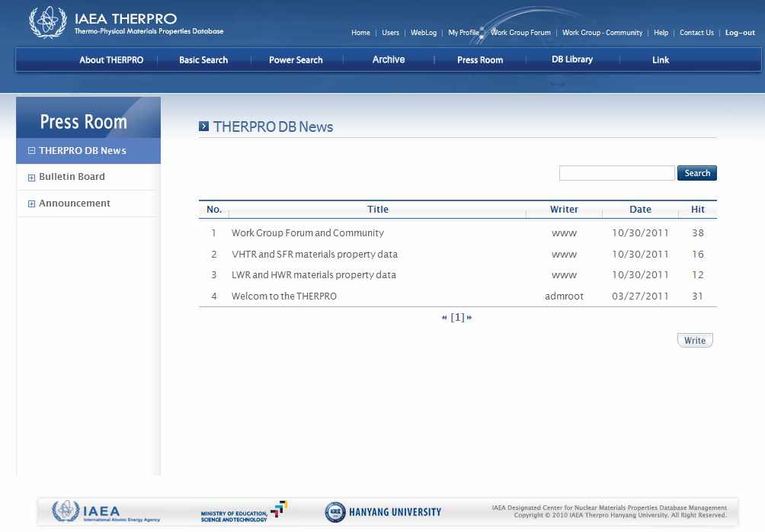
Task: Collapse the THERPRO DB News sidebar item
Action: click(30, 150)
